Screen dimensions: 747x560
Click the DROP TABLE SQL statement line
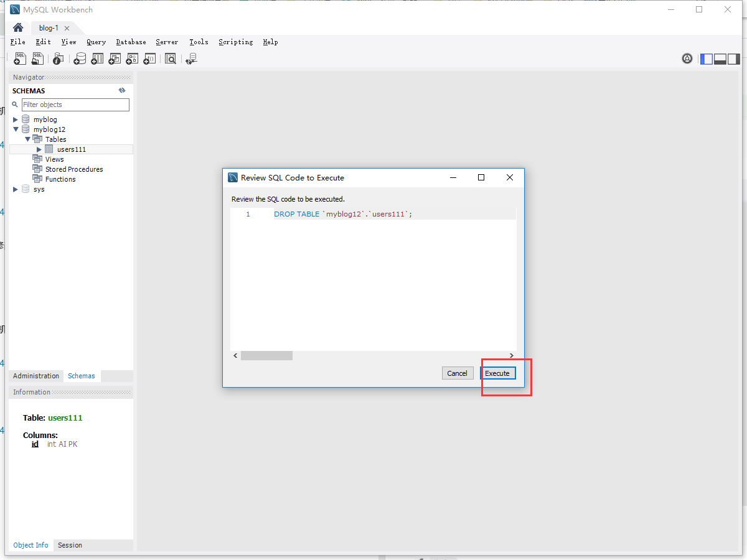pyautogui.click(x=343, y=214)
